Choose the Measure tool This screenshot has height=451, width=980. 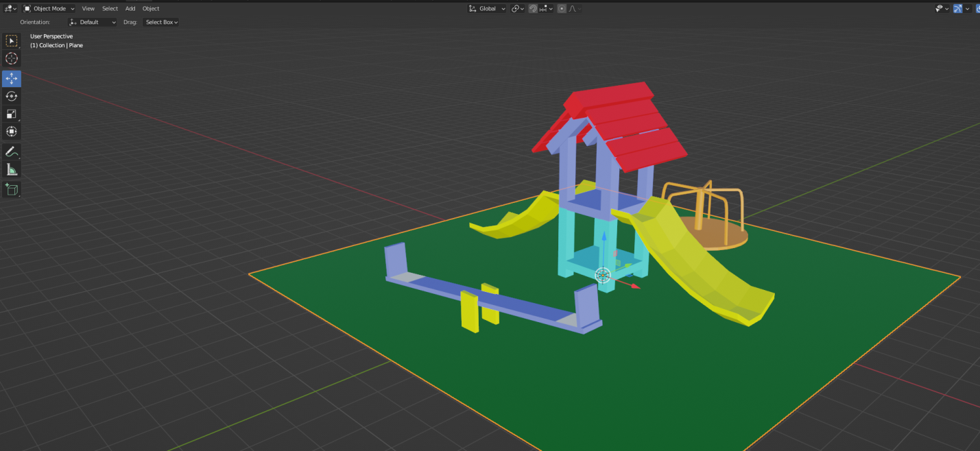tap(12, 169)
